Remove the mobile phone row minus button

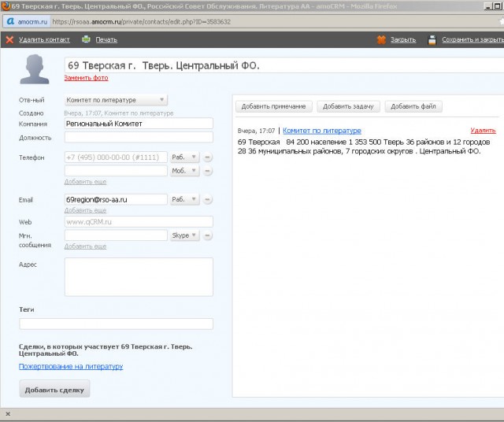(208, 171)
